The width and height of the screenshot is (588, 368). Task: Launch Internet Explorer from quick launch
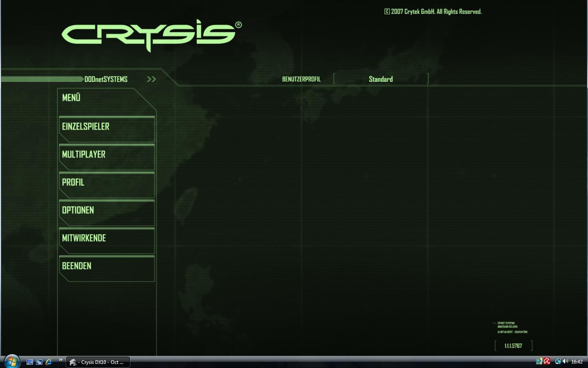[x=49, y=362]
